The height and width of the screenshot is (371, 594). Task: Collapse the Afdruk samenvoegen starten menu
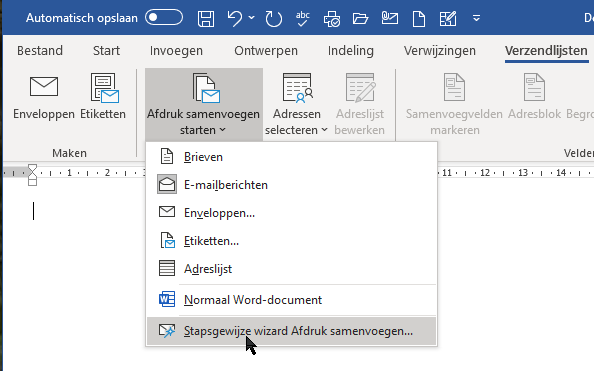[204, 105]
